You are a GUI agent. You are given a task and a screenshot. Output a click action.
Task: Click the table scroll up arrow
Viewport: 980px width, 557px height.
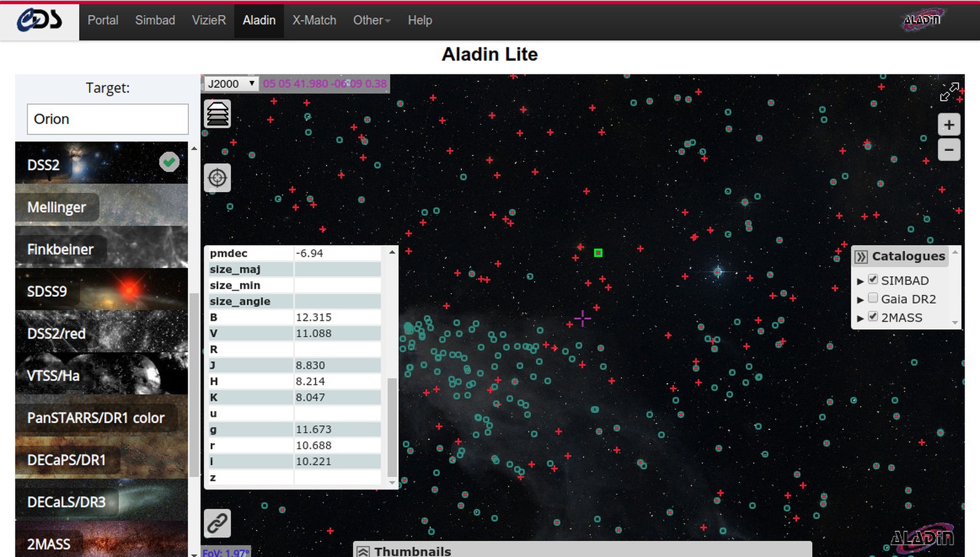click(392, 252)
